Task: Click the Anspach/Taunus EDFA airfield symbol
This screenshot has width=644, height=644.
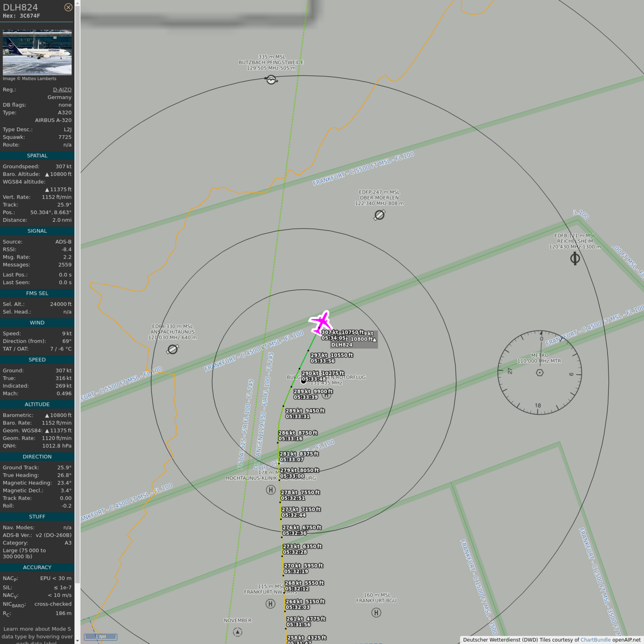Action: pyautogui.click(x=173, y=349)
